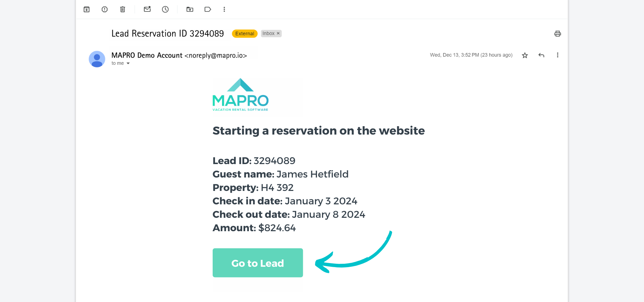644x302 pixels.
Task: Move the email to another folder
Action: click(190, 9)
